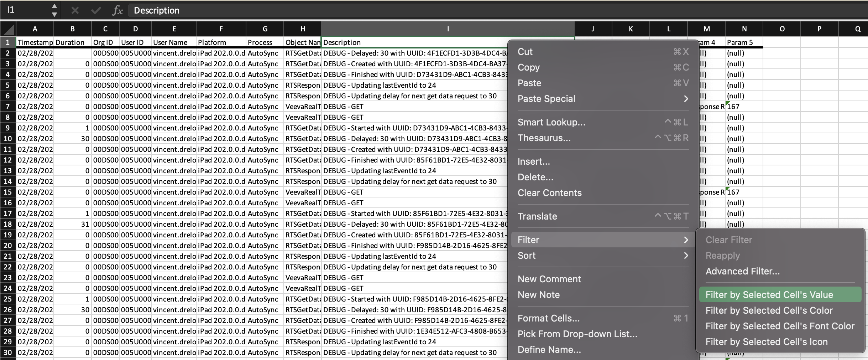Click the fx insert function icon
Viewport: 868px width, 360px height.
[x=117, y=11]
